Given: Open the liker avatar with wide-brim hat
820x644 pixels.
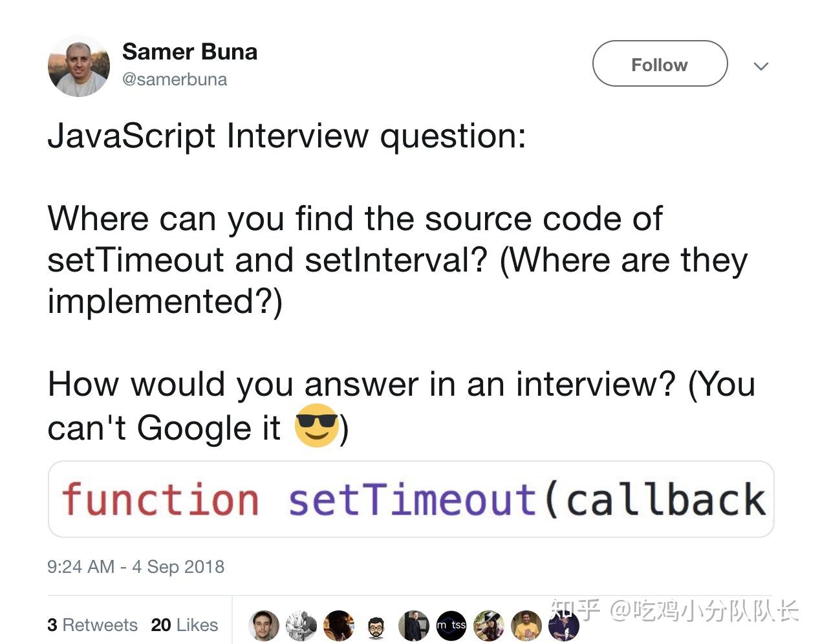Looking at the screenshot, I should [489, 625].
